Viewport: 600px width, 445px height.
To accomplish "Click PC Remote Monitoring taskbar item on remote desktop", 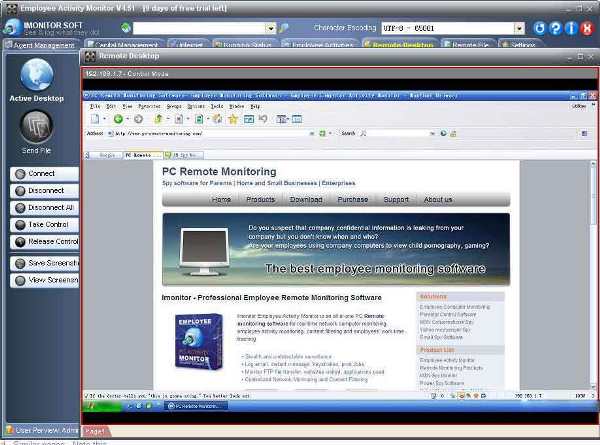I will click(x=196, y=406).
